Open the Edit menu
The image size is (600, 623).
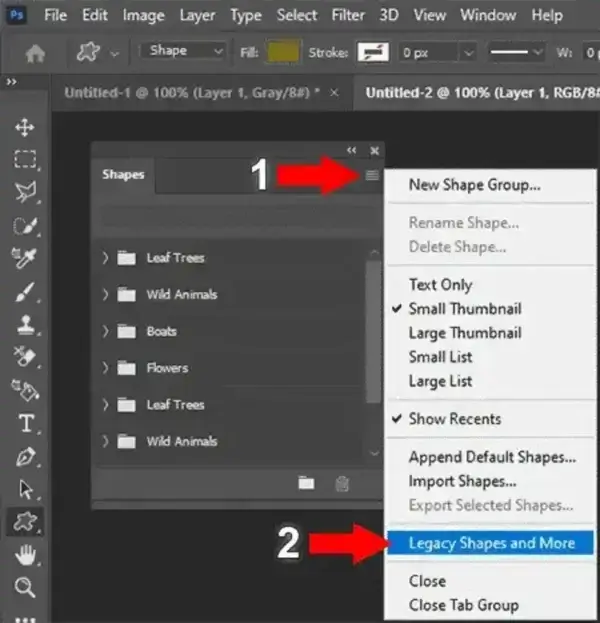pyautogui.click(x=95, y=15)
